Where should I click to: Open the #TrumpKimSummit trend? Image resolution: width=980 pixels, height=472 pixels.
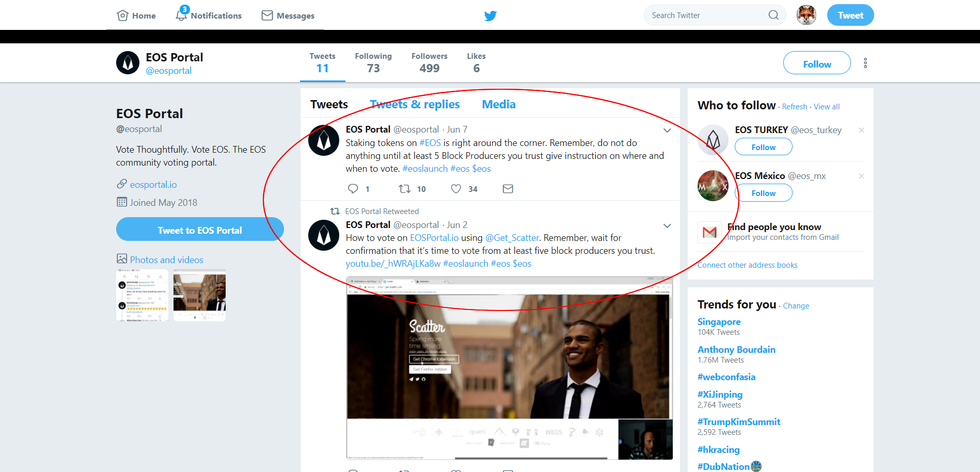[x=738, y=422]
